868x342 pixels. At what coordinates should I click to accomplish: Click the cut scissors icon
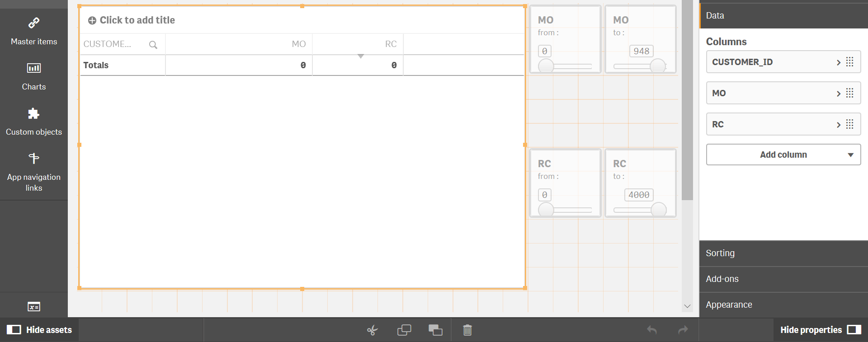(x=373, y=330)
